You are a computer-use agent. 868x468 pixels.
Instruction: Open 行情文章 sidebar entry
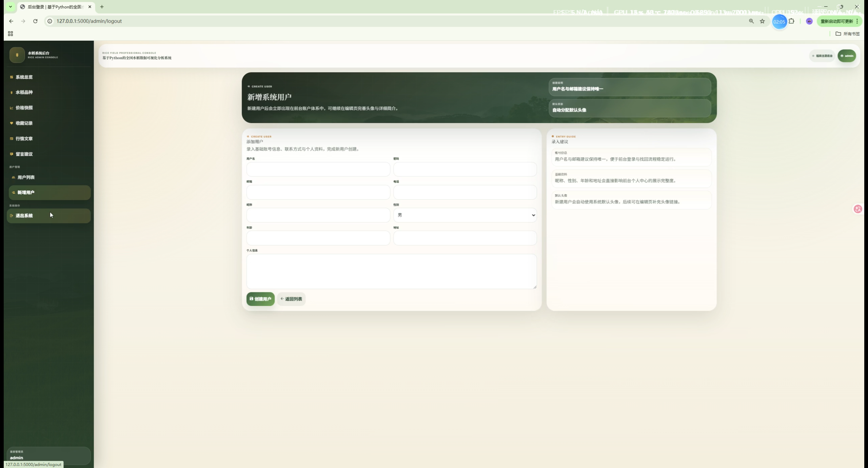coord(24,139)
